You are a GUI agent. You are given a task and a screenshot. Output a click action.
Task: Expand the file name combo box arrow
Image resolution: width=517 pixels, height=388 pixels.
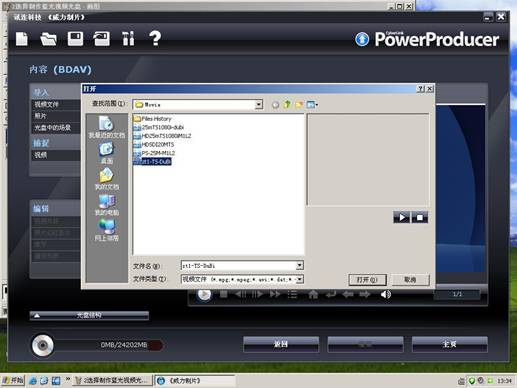coord(300,266)
